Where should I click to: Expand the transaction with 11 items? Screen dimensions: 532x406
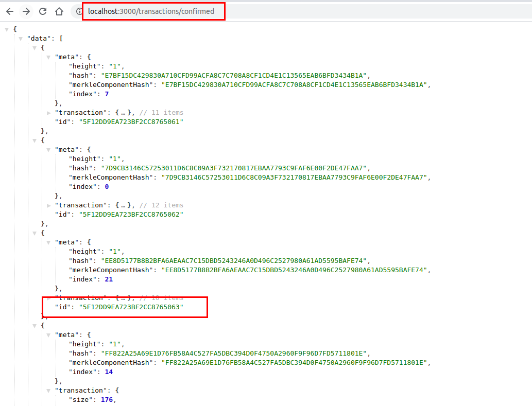[48, 113]
